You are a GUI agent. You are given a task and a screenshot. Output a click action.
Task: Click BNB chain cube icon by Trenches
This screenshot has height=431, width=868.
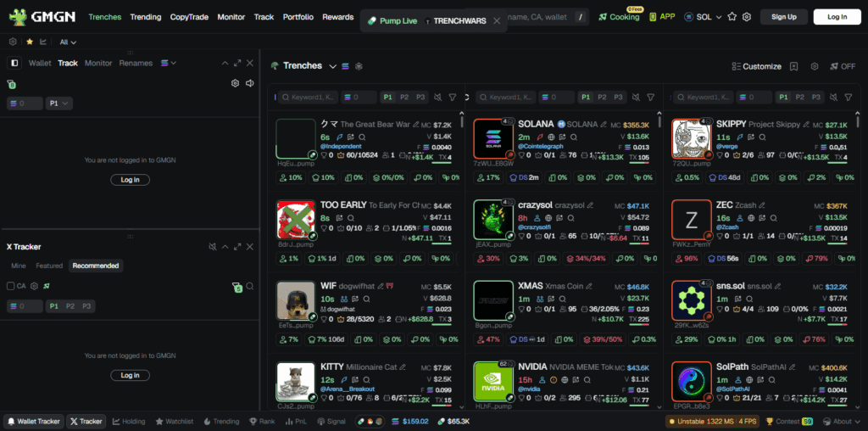(x=359, y=66)
